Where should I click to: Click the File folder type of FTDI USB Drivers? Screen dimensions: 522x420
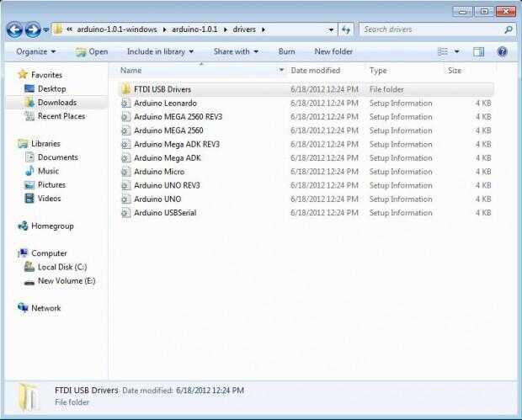click(386, 89)
